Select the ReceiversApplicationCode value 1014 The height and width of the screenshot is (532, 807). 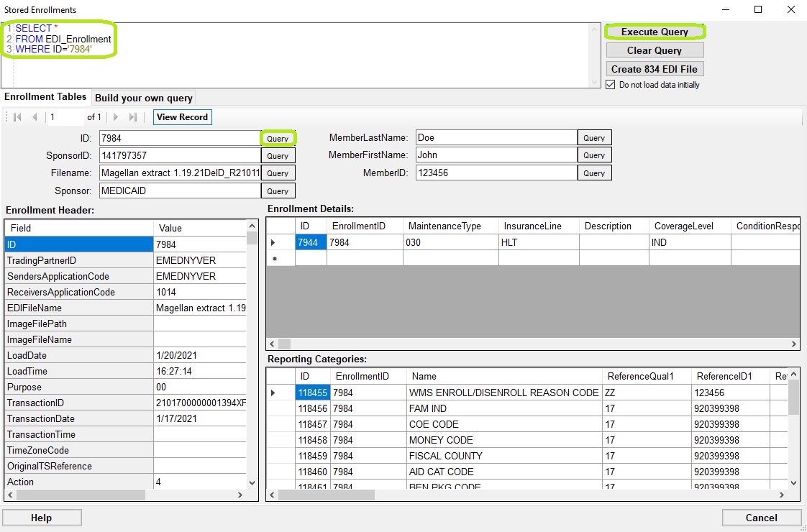click(x=200, y=292)
